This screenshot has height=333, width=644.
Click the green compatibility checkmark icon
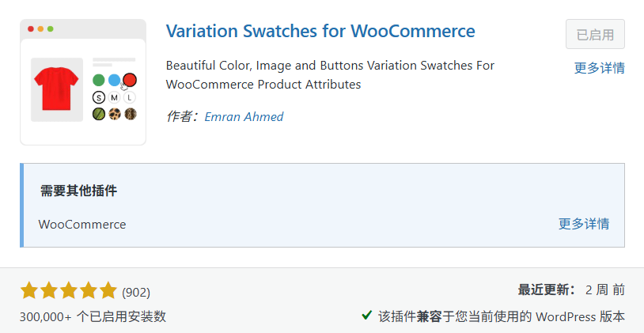(x=367, y=316)
